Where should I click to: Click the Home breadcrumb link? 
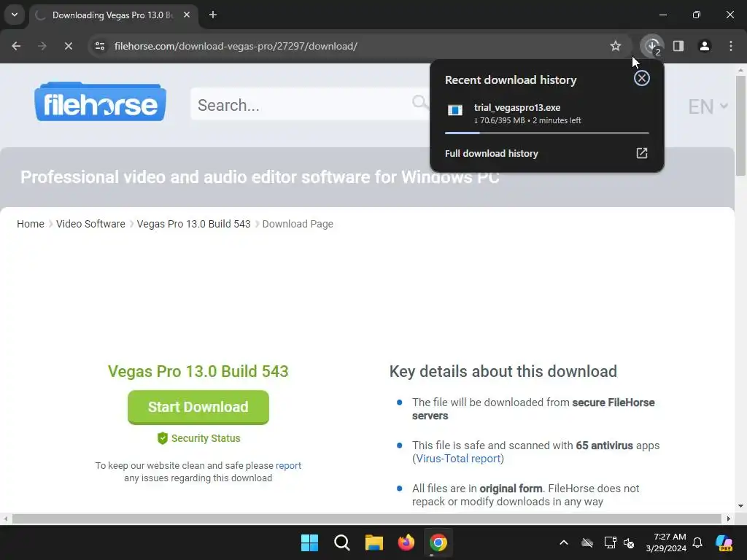click(31, 224)
